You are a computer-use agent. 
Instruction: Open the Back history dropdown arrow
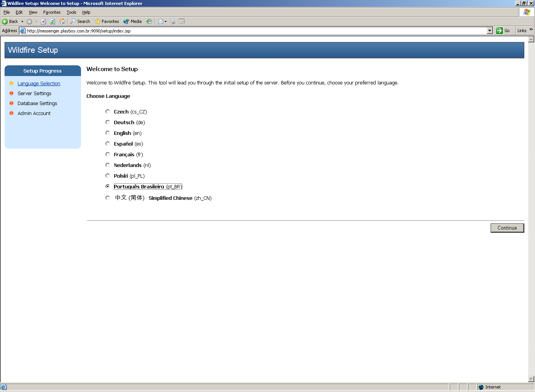pyautogui.click(x=22, y=21)
